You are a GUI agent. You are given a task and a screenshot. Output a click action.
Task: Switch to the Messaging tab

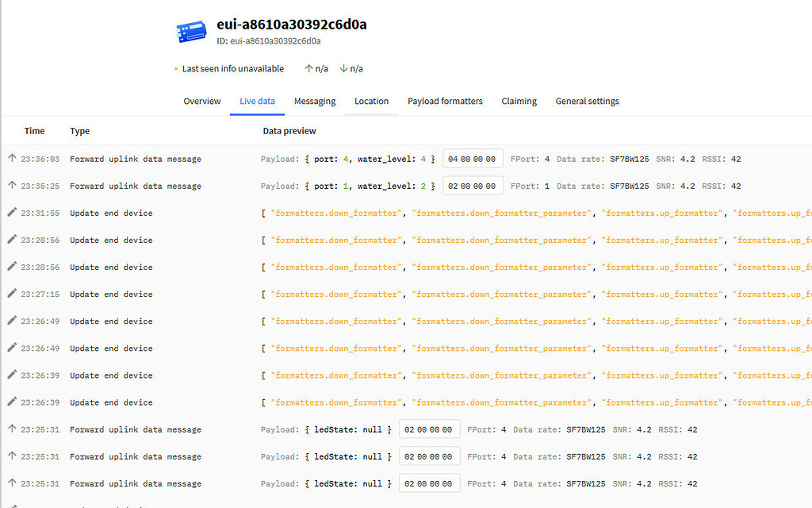pos(315,102)
